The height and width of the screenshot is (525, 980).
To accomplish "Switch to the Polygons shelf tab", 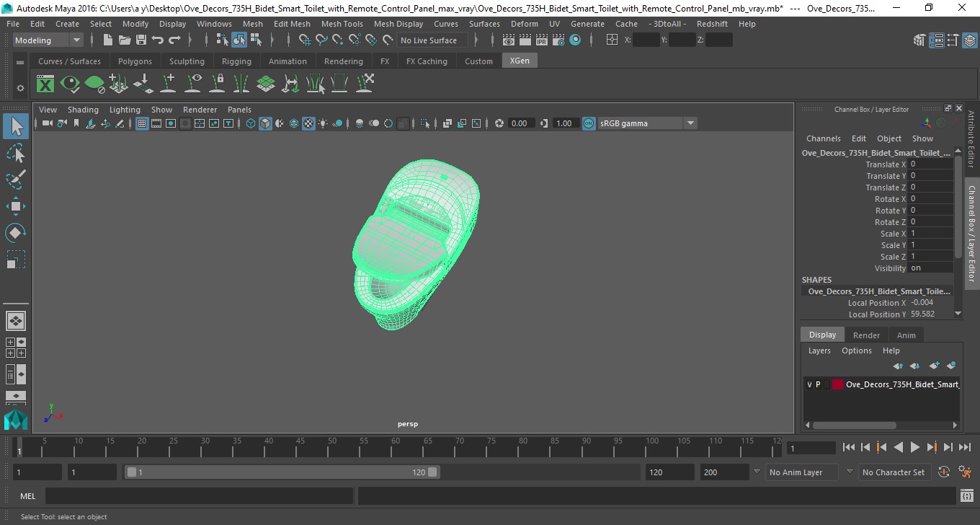I will coord(135,61).
